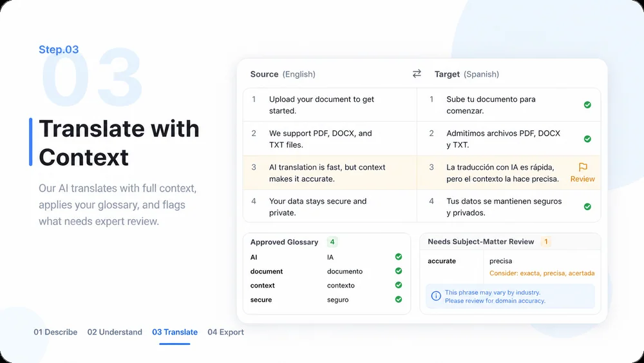Image resolution: width=644 pixels, height=363 pixels.
Task: Click the 'Approved Glossary' heading
Action: [284, 242]
